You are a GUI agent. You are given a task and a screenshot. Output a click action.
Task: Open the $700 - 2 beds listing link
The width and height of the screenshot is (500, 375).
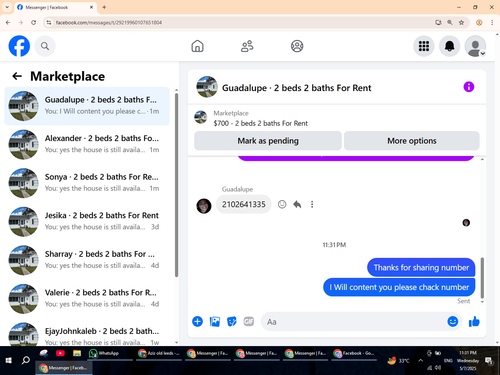260,123
